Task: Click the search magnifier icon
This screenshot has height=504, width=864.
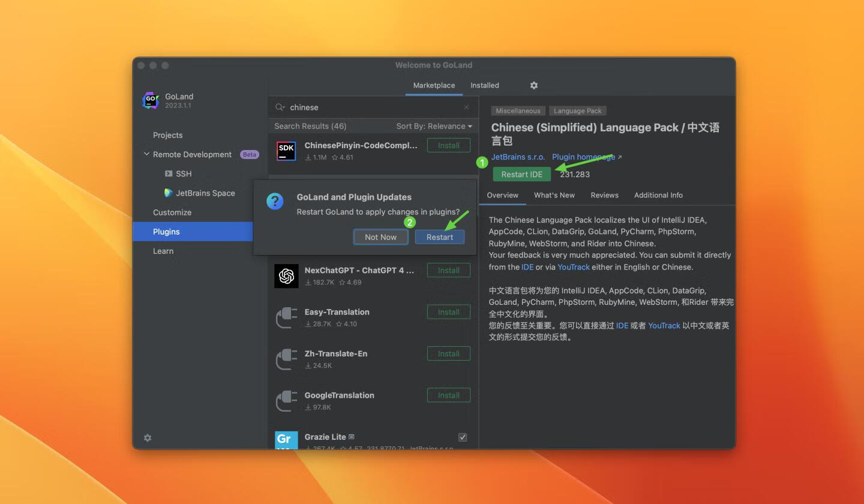Action: coord(280,107)
